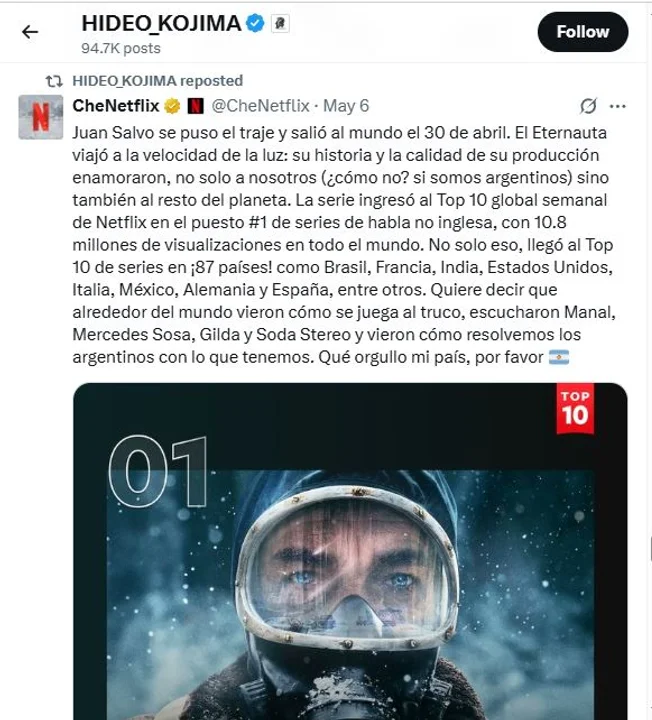The width and height of the screenshot is (652, 720).
Task: Click the Grok circle-slash icon on the post
Action: click(x=588, y=106)
